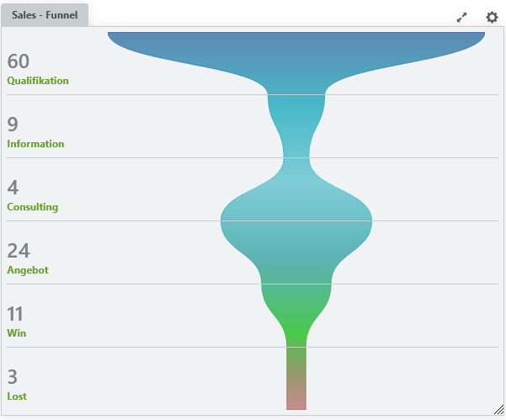
Task: Click the Lost count 3
Action: coord(13,377)
